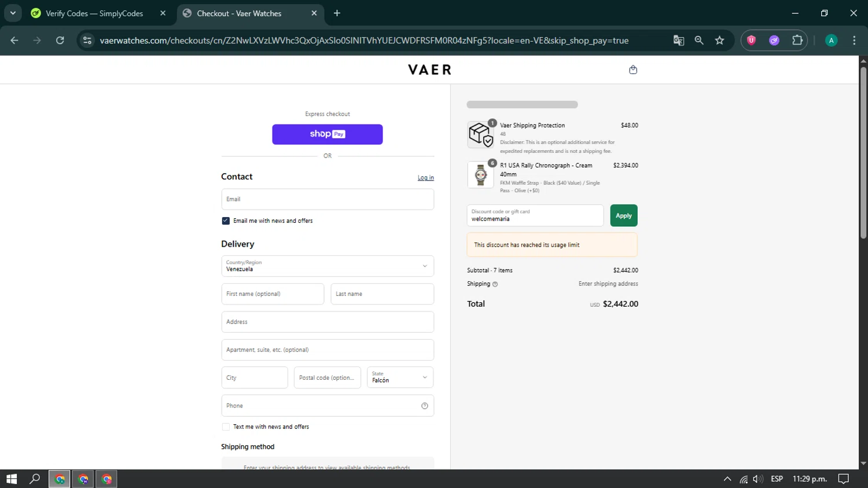
Task: Open the extensions puzzle icon
Action: [797, 41]
